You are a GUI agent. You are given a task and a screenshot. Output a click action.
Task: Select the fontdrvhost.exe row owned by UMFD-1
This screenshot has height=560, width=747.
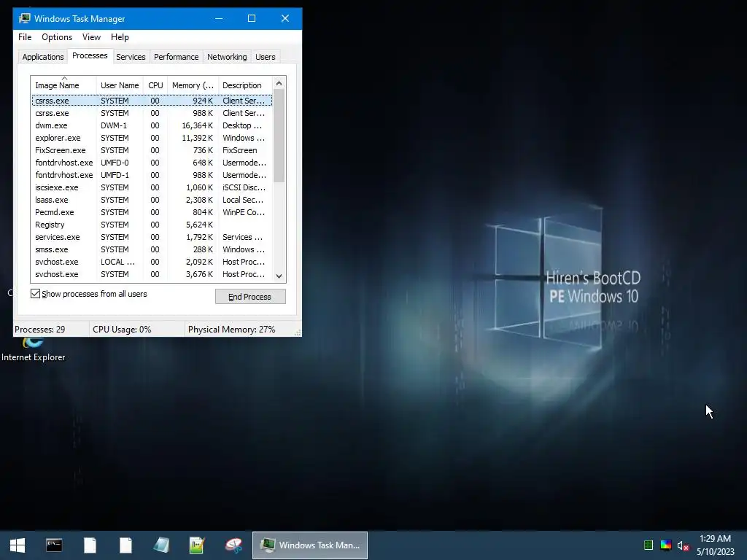(152, 175)
